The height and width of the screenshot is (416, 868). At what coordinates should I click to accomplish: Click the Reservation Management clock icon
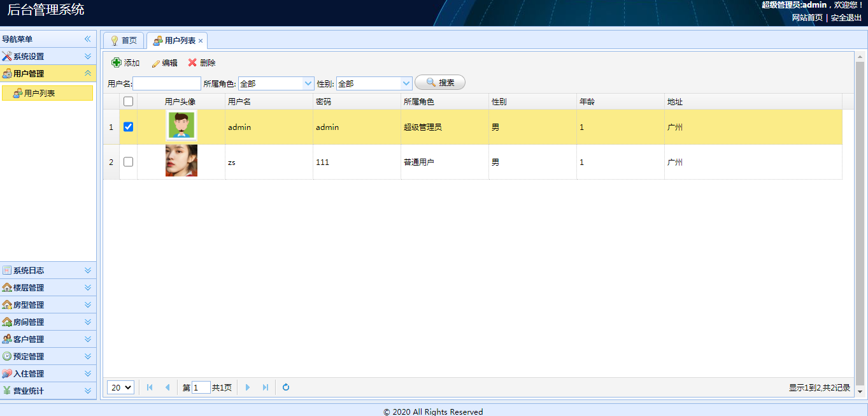(7, 356)
